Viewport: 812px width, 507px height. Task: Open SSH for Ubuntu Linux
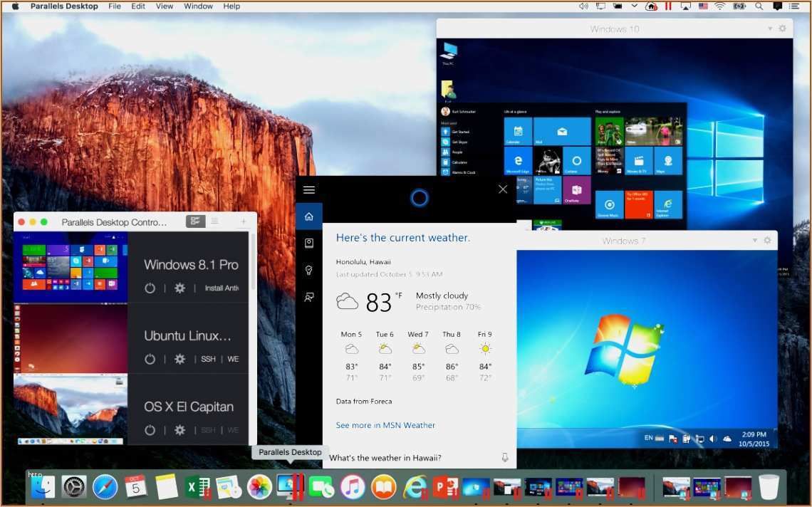pos(208,359)
